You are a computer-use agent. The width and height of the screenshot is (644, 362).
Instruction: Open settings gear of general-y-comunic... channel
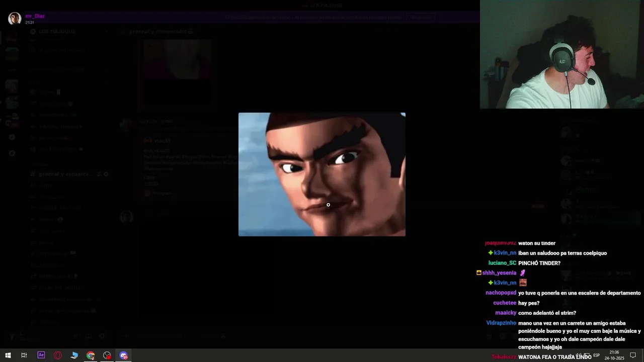point(106,174)
